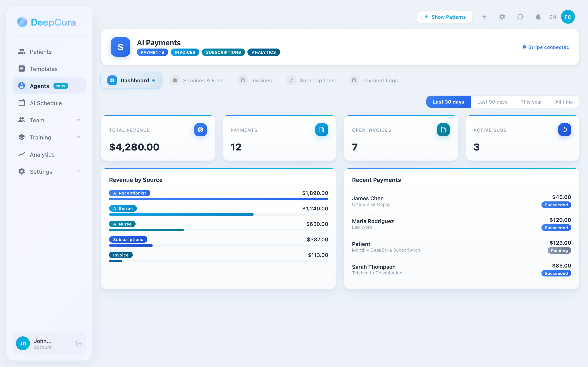Click the AI Receptionist revenue progress bar
Viewport: 588px width, 367px height.
point(218,199)
